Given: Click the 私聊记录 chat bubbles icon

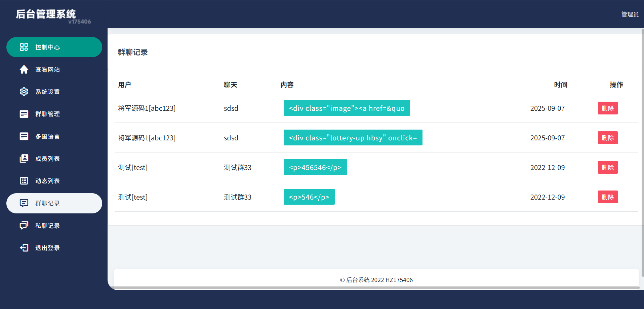Looking at the screenshot, I should tap(24, 226).
